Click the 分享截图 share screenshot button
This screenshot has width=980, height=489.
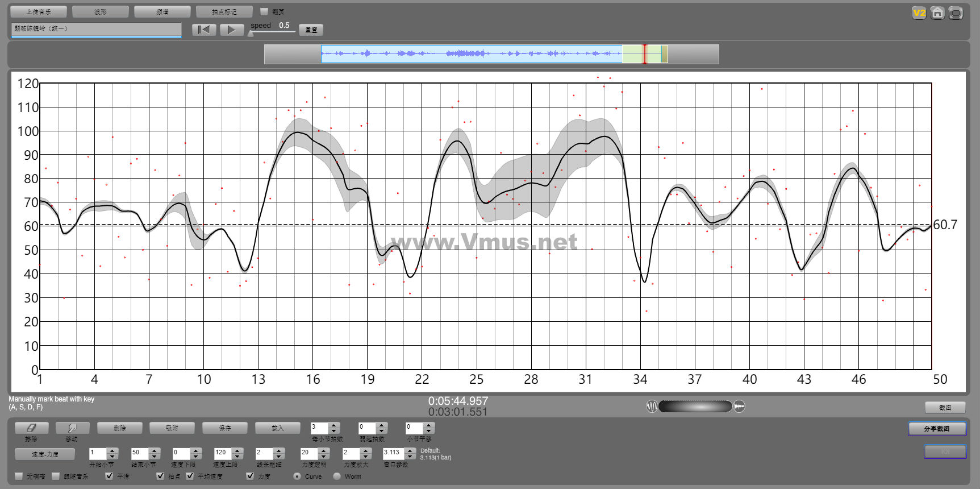click(x=937, y=429)
